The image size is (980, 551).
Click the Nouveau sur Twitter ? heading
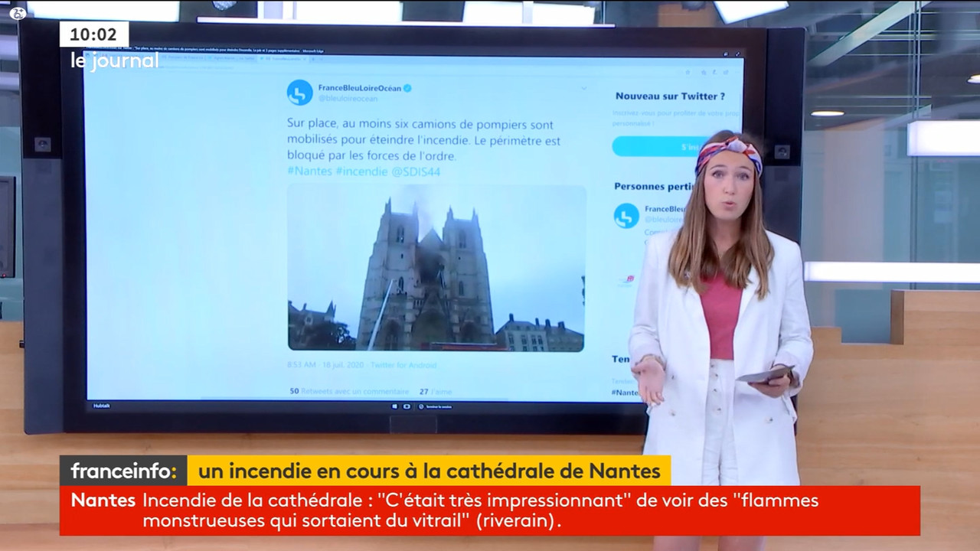tap(670, 96)
